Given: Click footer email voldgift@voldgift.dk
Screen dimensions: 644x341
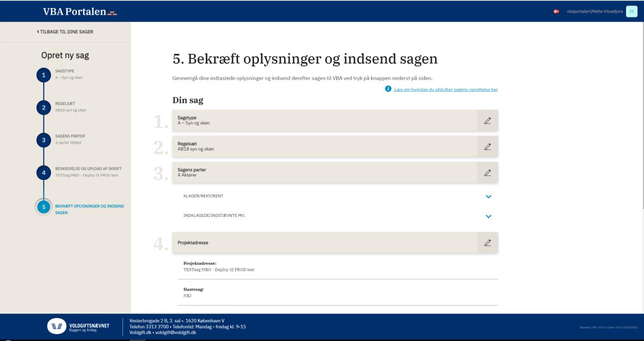Looking at the screenshot, I should click(174, 333).
